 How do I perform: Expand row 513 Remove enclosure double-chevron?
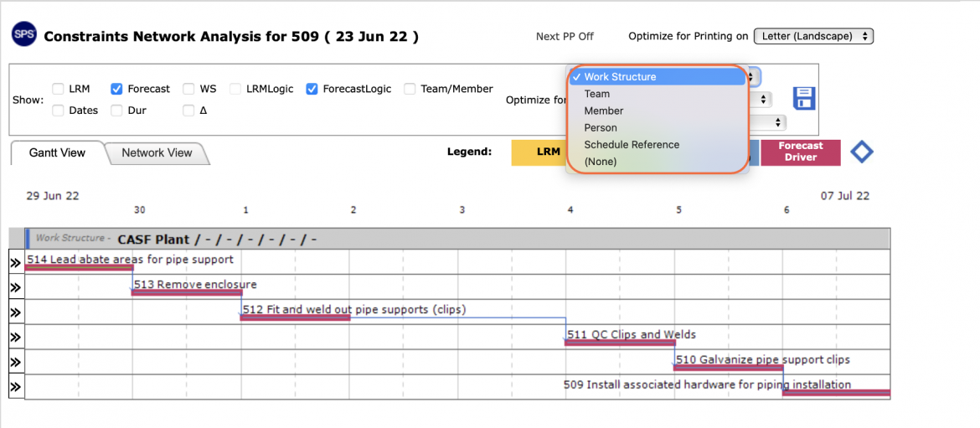pos(16,287)
